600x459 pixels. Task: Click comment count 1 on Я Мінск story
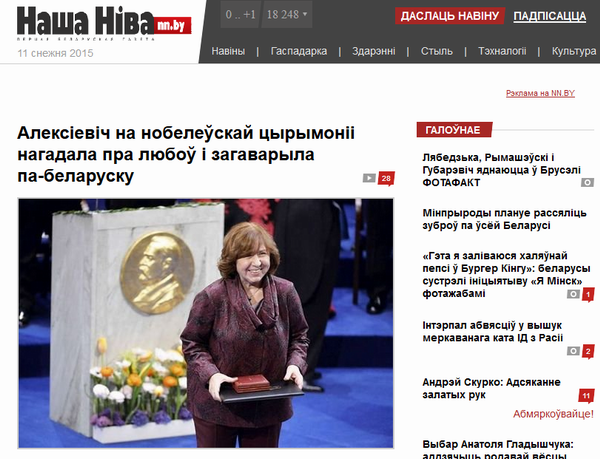588,294
